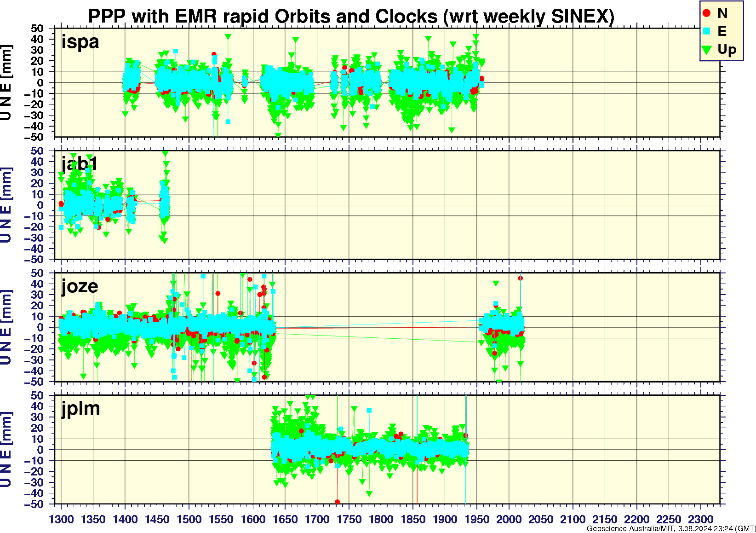Click x-axis tick label '1850'
Viewport: 756px width, 533px height.
click(x=413, y=520)
